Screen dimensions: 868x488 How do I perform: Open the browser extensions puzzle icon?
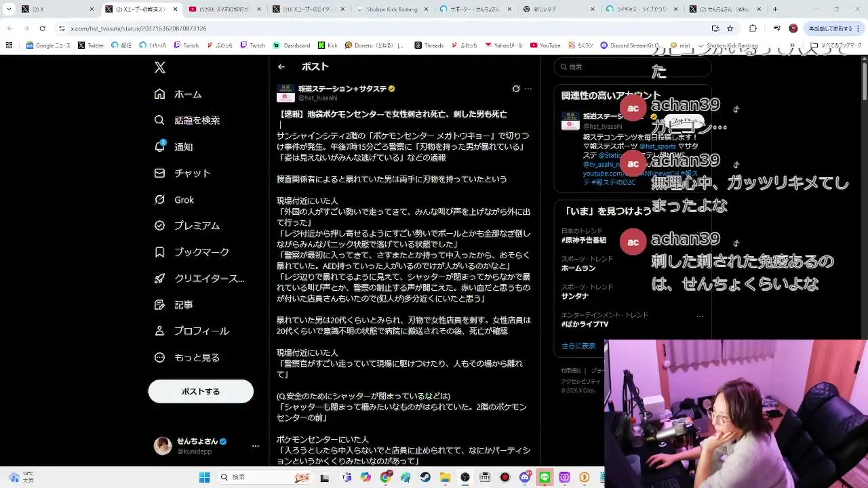[753, 28]
